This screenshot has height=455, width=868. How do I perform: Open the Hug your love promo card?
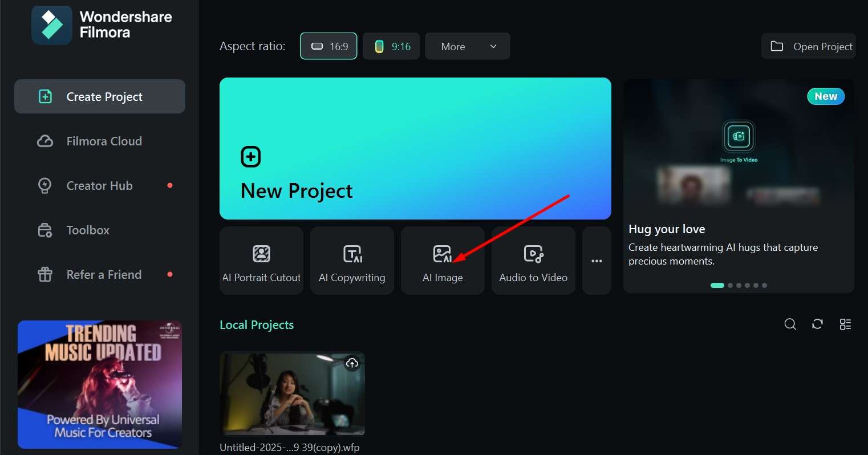tap(739, 186)
